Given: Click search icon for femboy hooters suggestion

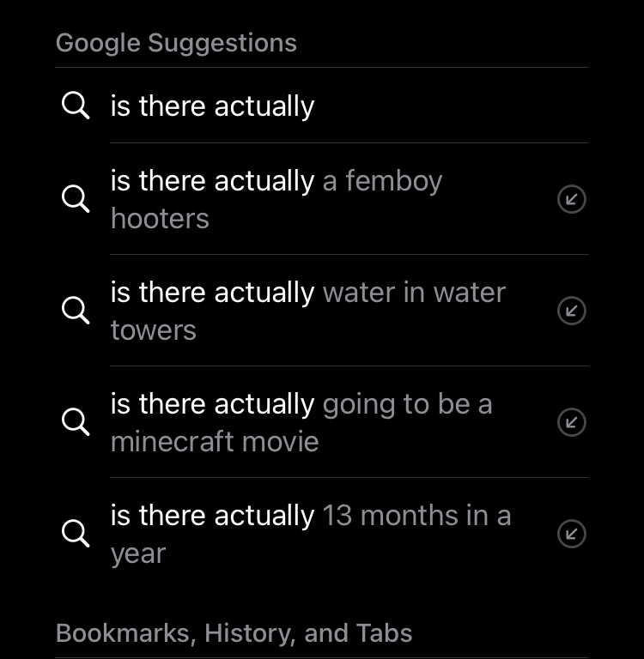Looking at the screenshot, I should coord(76,199).
